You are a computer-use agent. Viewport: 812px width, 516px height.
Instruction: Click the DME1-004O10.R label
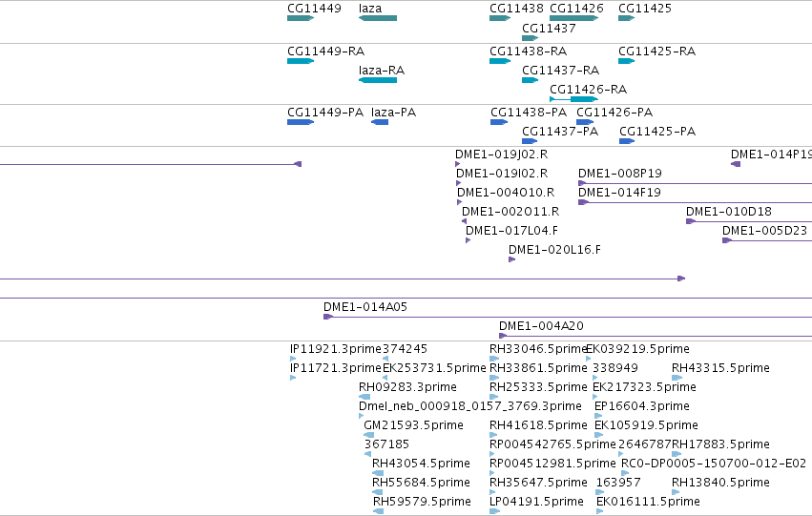[506, 193]
